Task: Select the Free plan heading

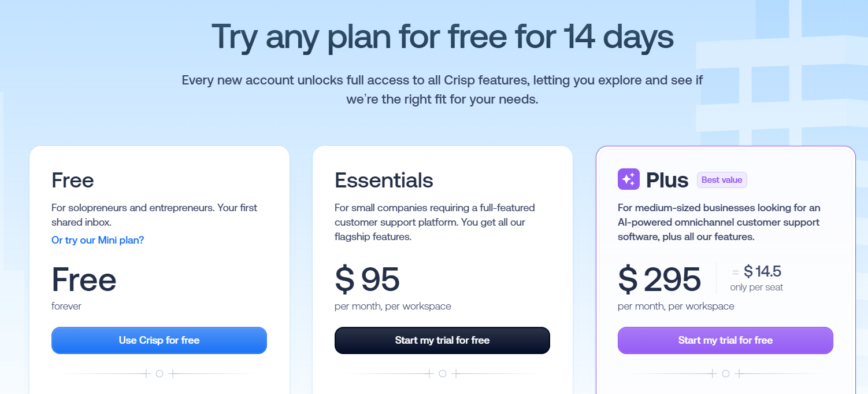Action: point(73,180)
